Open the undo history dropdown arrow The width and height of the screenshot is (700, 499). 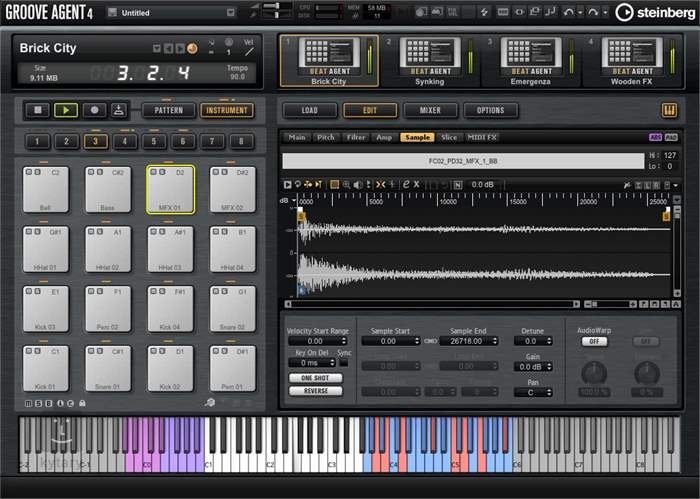(580, 13)
